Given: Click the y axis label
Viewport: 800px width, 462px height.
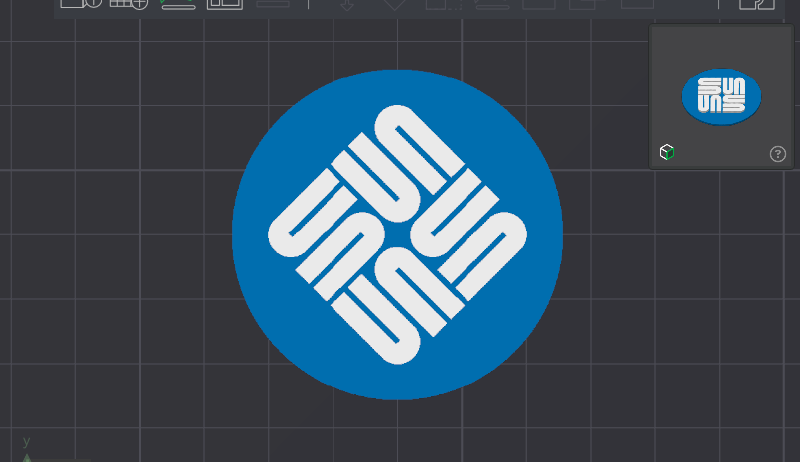Looking at the screenshot, I should 27,441.
